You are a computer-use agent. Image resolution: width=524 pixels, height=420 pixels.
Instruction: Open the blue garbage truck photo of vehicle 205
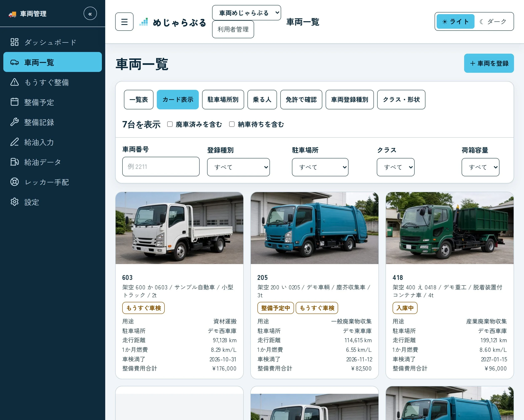click(x=314, y=228)
